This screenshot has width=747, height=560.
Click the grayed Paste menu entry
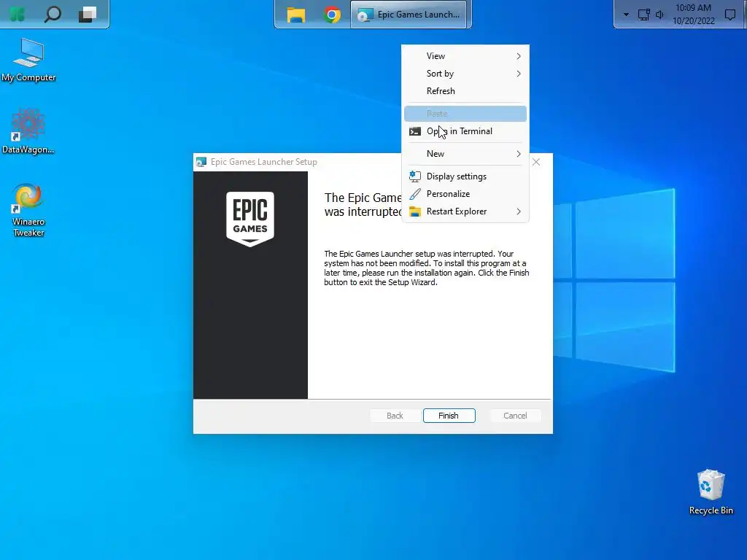[465, 113]
